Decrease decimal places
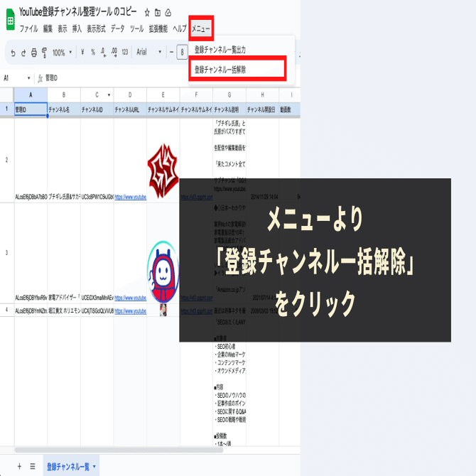The image size is (476, 476). (103, 52)
